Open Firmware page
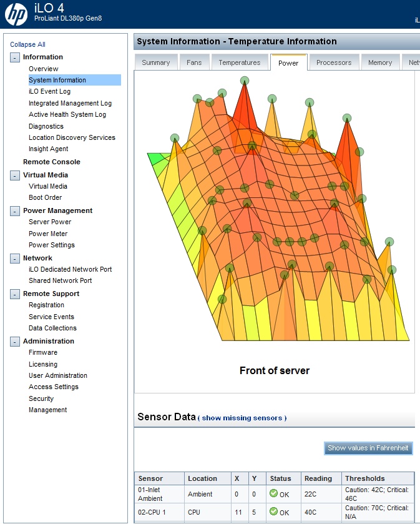The image size is (420, 524). (x=43, y=353)
